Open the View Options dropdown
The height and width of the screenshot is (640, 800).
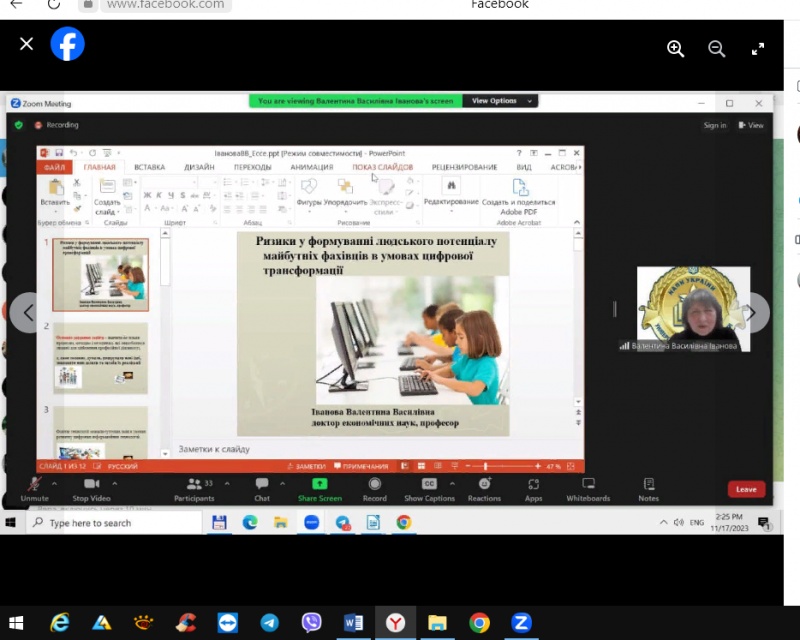pos(498,101)
